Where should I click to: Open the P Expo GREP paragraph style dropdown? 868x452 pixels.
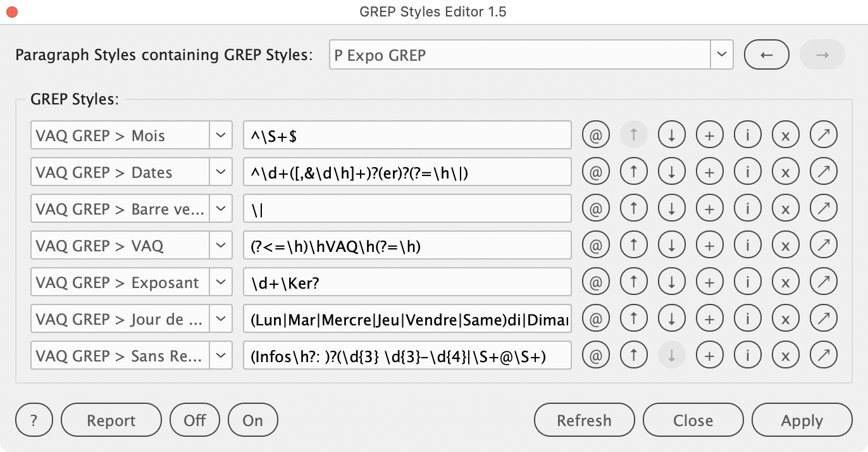[721, 55]
